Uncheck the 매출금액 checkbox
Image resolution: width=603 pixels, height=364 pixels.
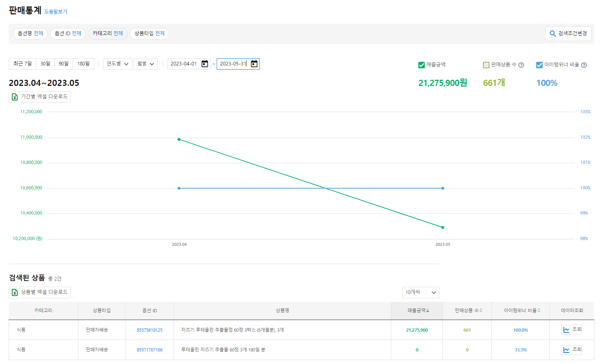(421, 65)
